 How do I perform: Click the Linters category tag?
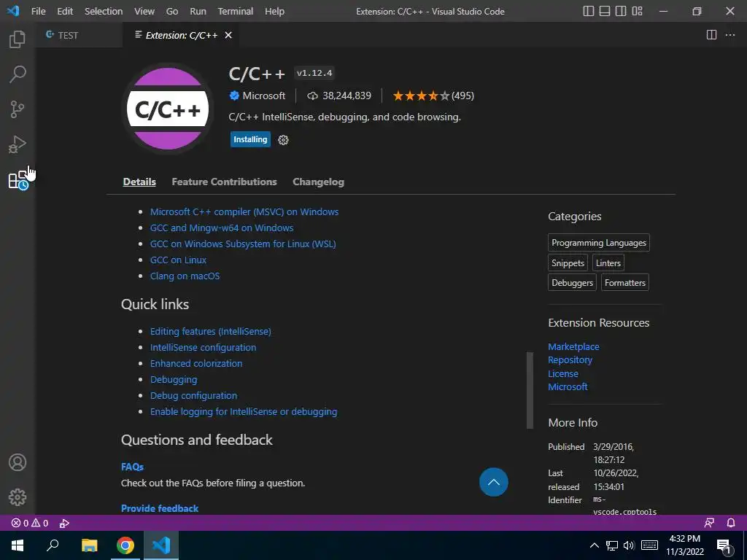pyautogui.click(x=608, y=262)
